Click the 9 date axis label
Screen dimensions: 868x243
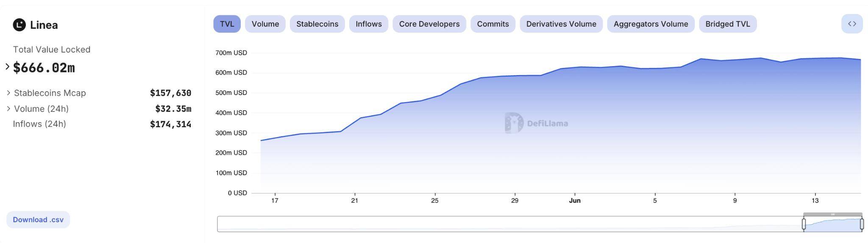click(735, 201)
